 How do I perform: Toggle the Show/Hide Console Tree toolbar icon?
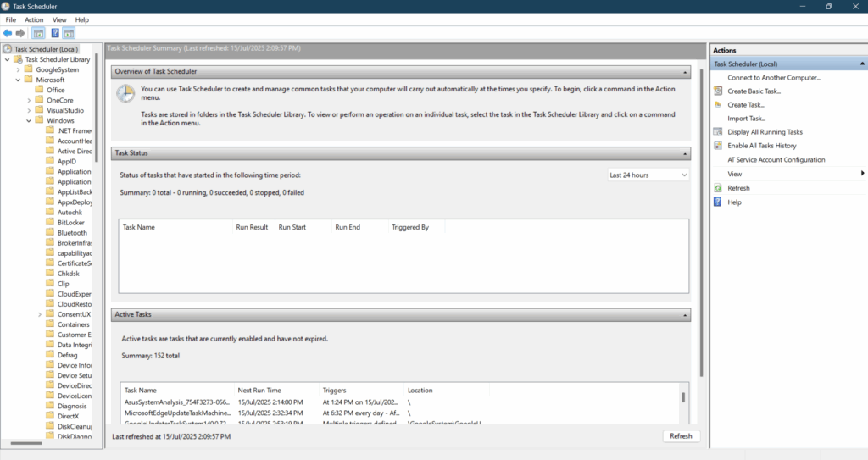click(x=38, y=33)
